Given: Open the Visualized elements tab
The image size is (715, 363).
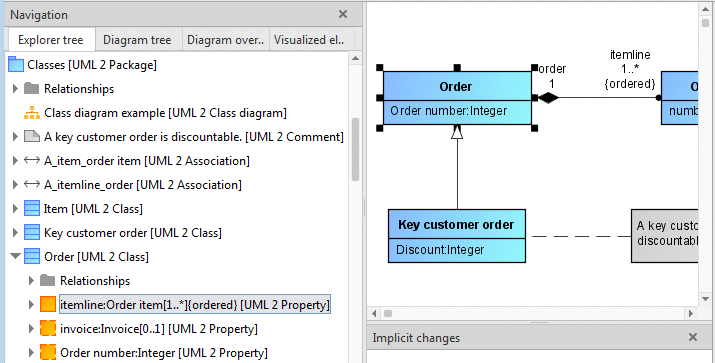Looking at the screenshot, I should [310, 40].
